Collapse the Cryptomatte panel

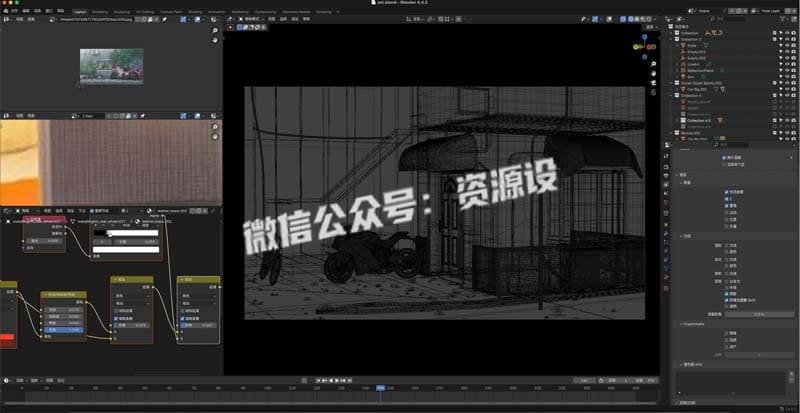pos(681,324)
